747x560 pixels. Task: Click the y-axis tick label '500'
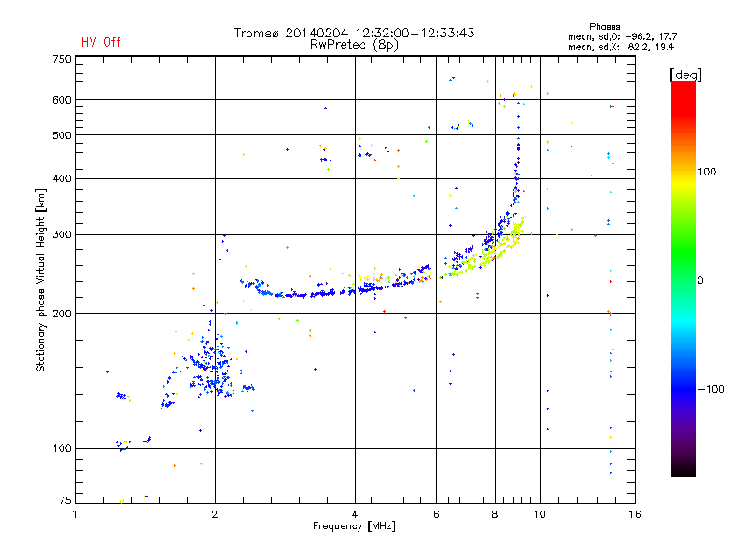[x=62, y=135]
